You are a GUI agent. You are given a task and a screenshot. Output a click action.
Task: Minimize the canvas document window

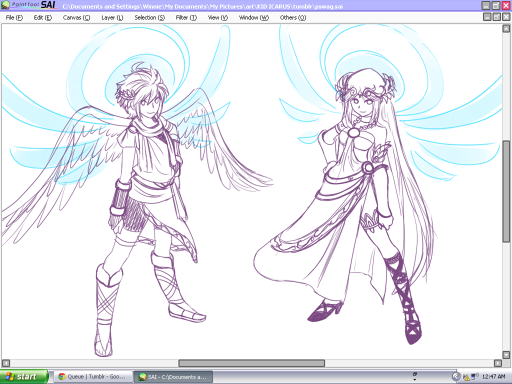click(x=487, y=17)
